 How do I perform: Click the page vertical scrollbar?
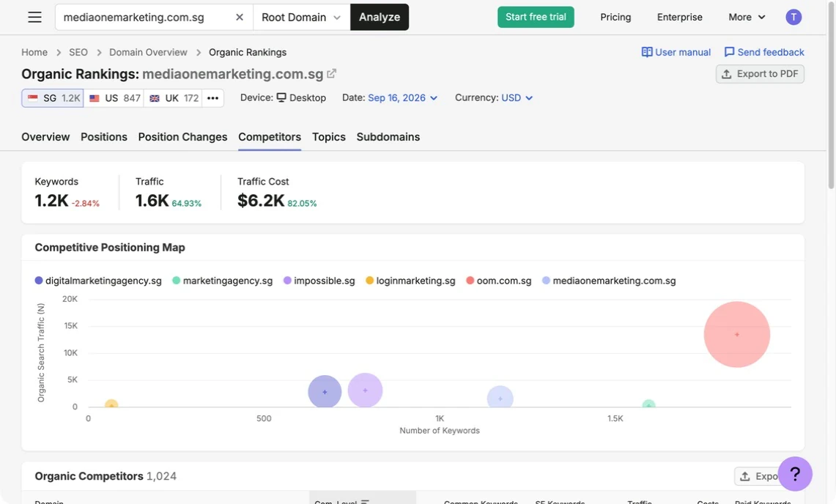pos(831,94)
